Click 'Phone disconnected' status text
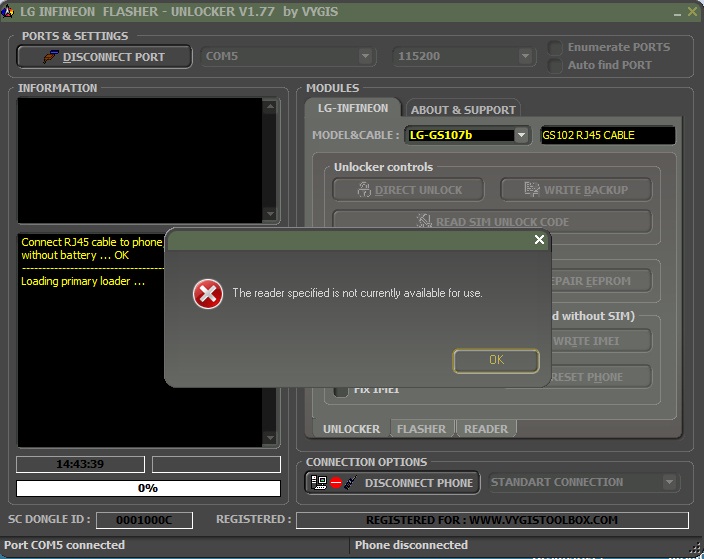Screen dimensions: 704x559 (x=411, y=545)
